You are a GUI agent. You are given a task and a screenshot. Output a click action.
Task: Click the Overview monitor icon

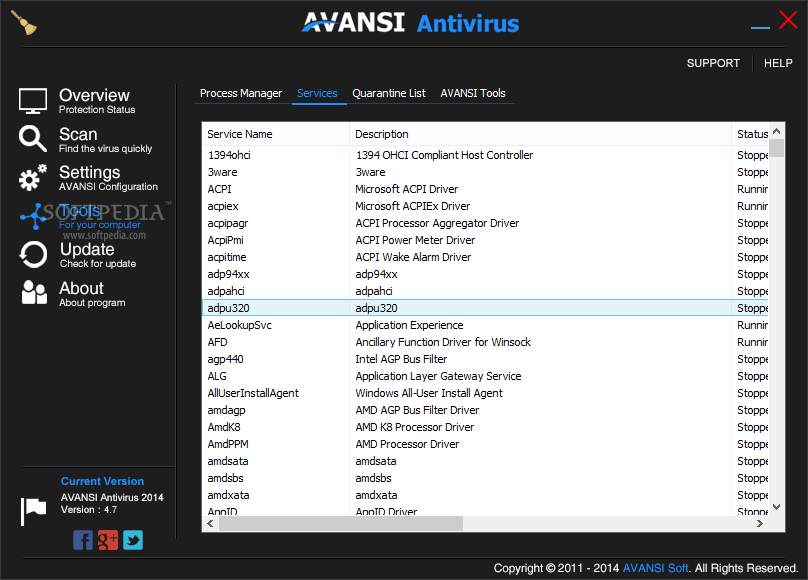[33, 101]
